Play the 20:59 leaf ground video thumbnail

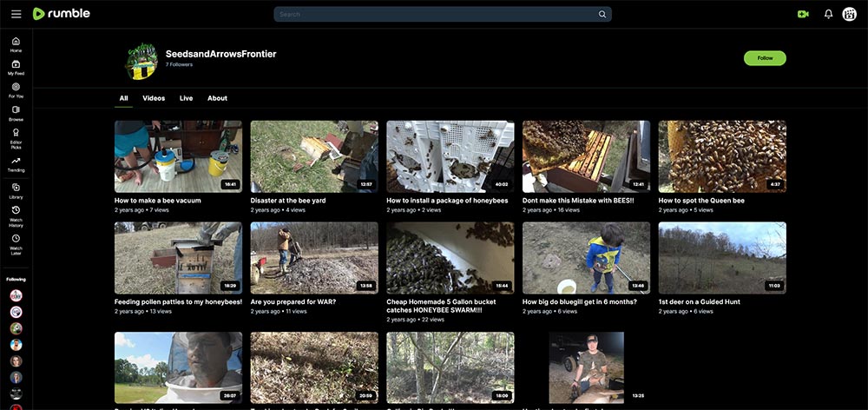tap(314, 367)
